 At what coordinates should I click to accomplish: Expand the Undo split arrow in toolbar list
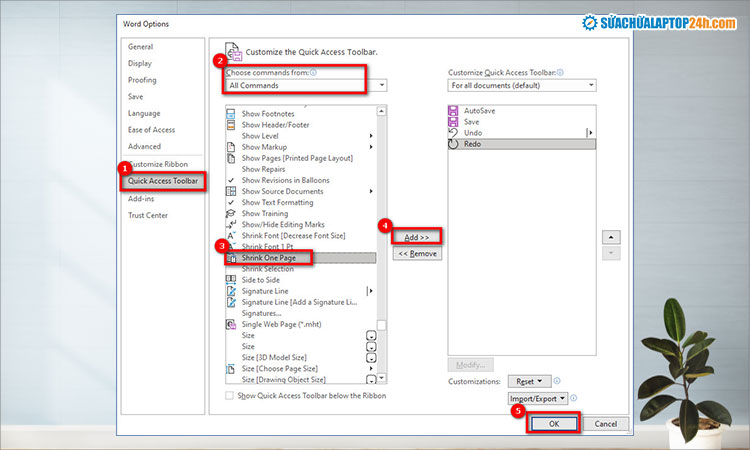pyautogui.click(x=591, y=132)
